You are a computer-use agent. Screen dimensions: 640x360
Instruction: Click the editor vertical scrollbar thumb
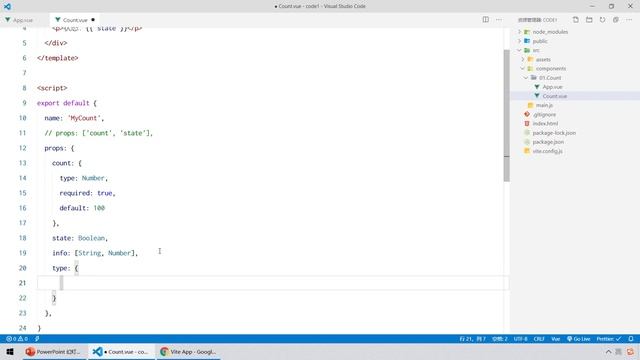coord(507,116)
